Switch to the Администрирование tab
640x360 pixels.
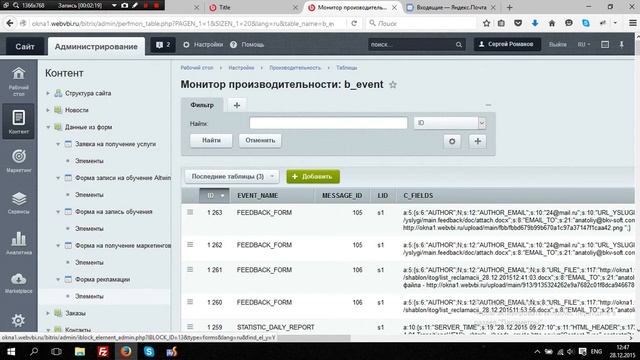pyautogui.click(x=96, y=47)
